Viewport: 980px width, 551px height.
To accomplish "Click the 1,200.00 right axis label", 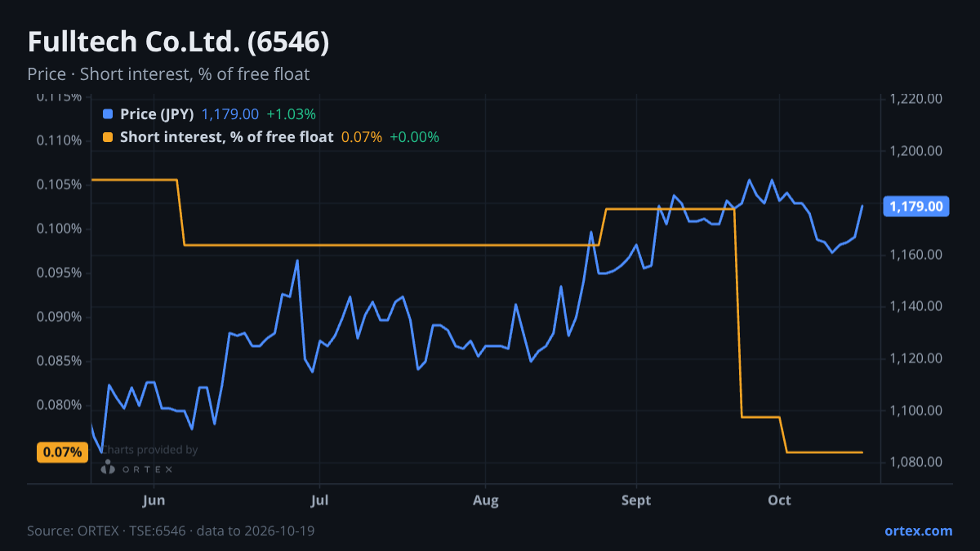I will pyautogui.click(x=916, y=151).
